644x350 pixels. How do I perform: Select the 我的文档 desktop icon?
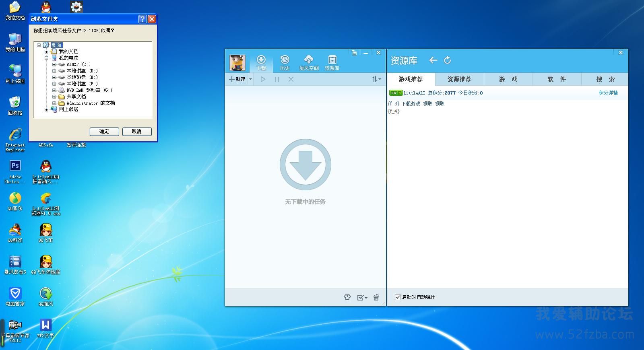[x=15, y=10]
